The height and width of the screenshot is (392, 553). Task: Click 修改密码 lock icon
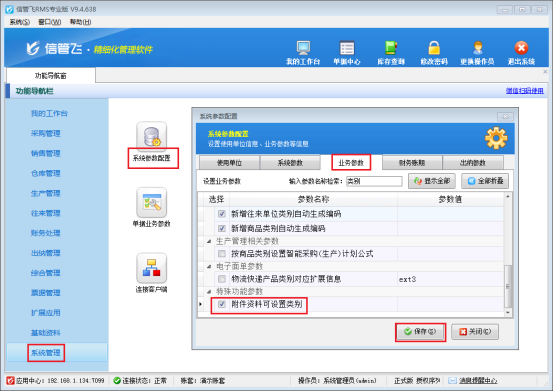(434, 48)
